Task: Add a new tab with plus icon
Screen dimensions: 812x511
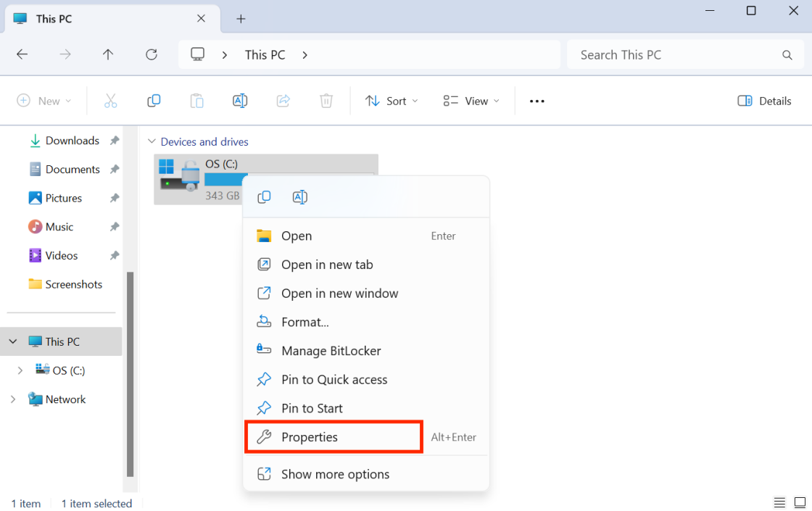Action: click(241, 19)
